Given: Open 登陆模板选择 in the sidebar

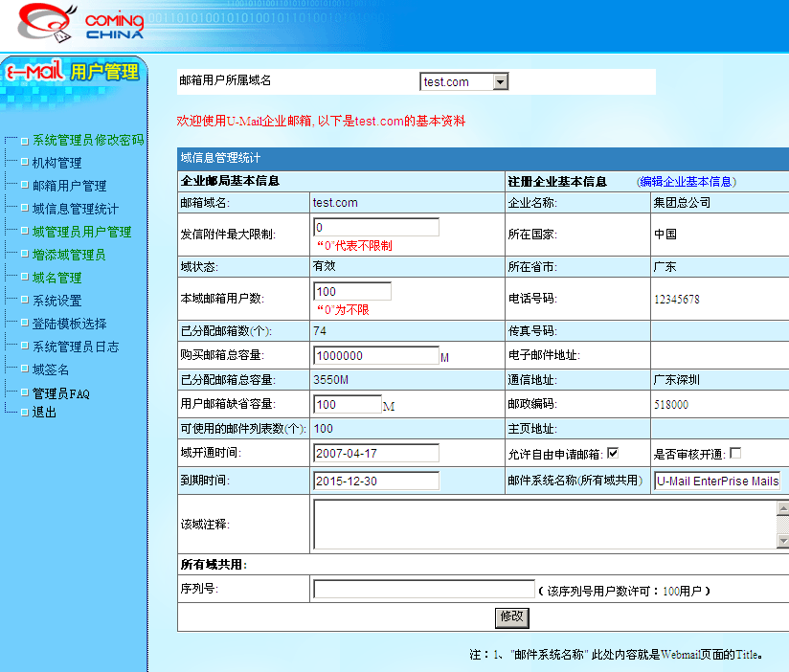Looking at the screenshot, I should point(69,324).
